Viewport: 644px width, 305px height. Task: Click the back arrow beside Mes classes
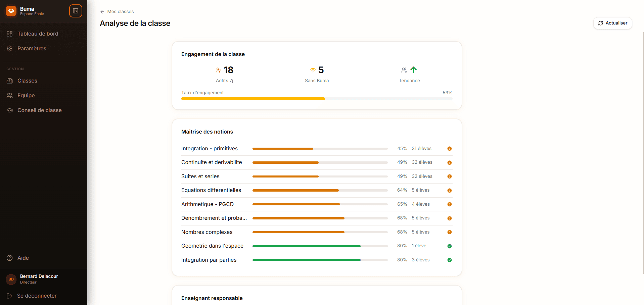(x=102, y=12)
